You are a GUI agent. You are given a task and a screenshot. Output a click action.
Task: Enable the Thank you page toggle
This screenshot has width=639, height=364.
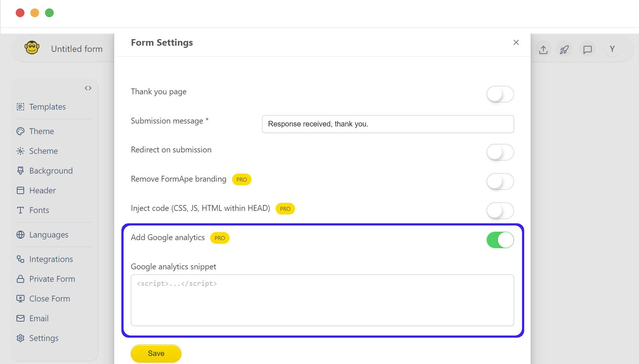[x=500, y=94]
